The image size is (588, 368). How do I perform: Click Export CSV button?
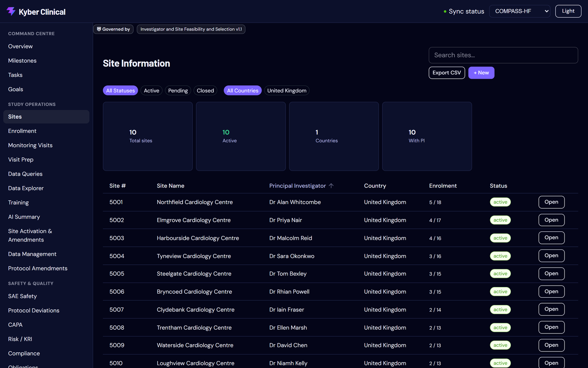tap(447, 73)
